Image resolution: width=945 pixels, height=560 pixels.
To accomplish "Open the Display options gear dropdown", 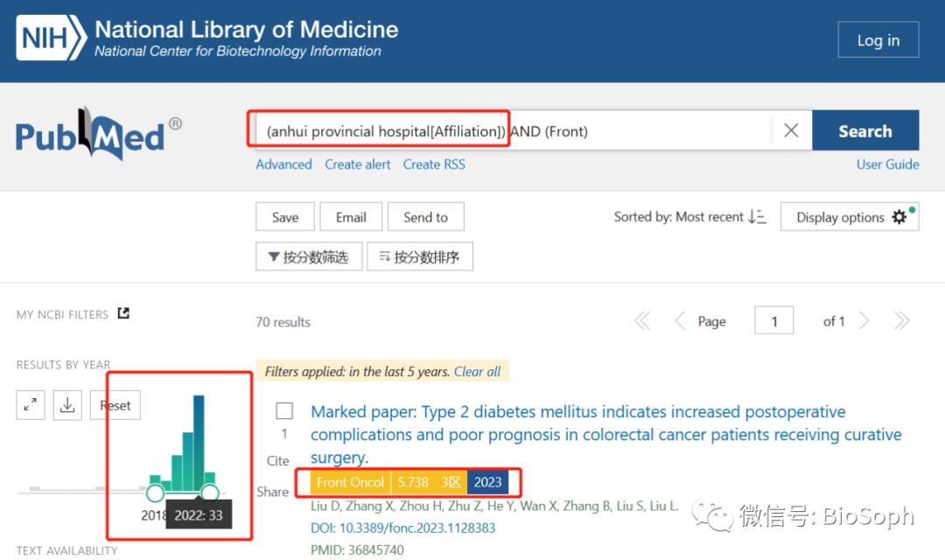I will pyautogui.click(x=850, y=217).
